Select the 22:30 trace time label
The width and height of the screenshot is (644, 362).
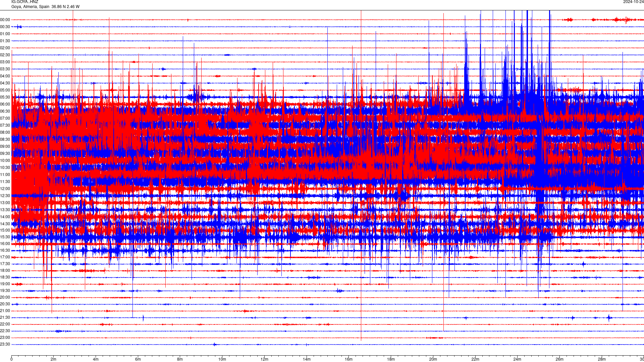click(5, 331)
